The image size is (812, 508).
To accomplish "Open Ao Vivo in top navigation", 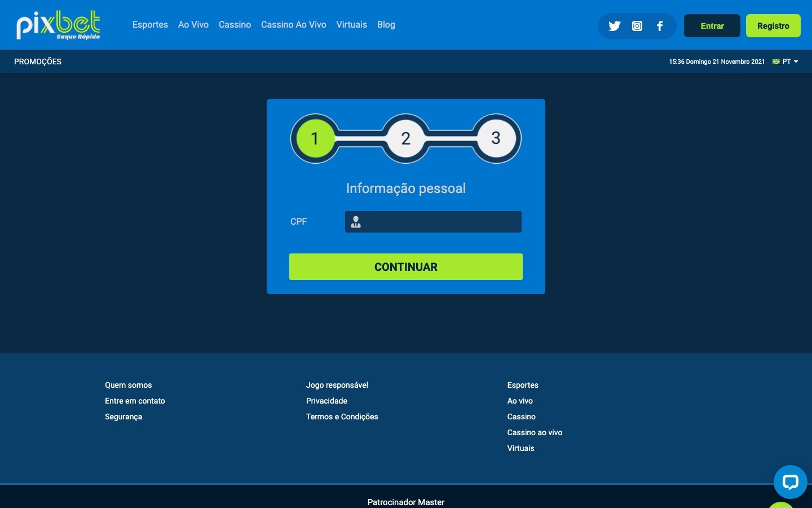I will click(193, 25).
